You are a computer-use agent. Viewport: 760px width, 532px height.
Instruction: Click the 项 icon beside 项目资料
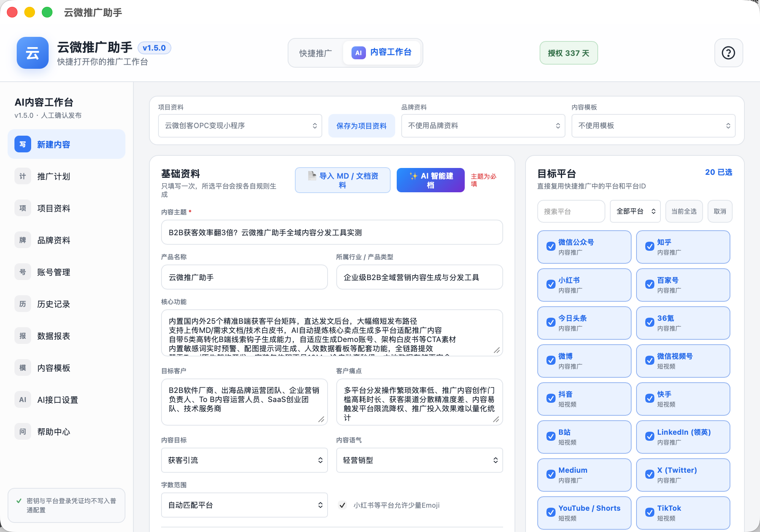[23, 208]
